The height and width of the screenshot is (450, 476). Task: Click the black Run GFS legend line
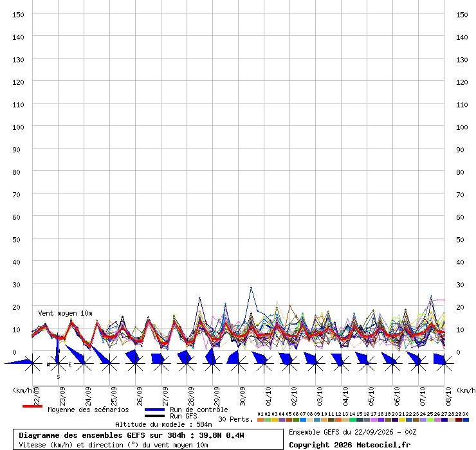coord(154,416)
